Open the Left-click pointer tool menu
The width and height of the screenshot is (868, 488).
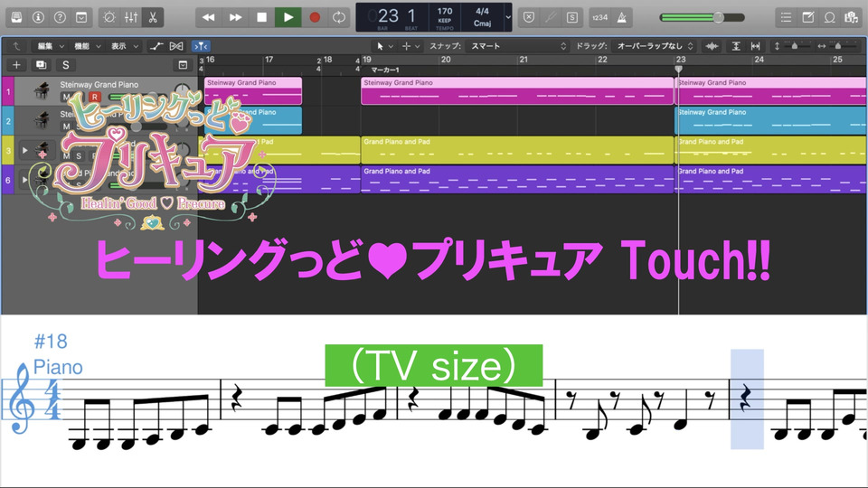384,46
